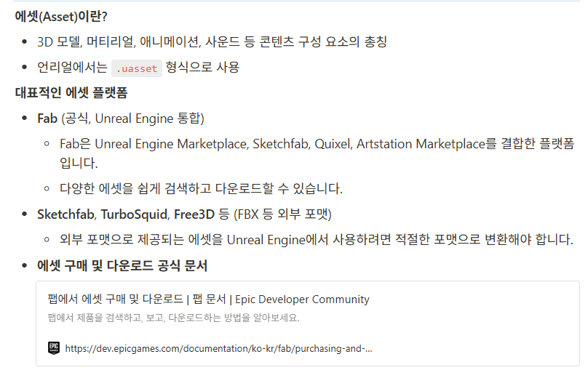Click the dev.epicgames.com documentation URL
This screenshot has height=378, width=588.
point(218,348)
